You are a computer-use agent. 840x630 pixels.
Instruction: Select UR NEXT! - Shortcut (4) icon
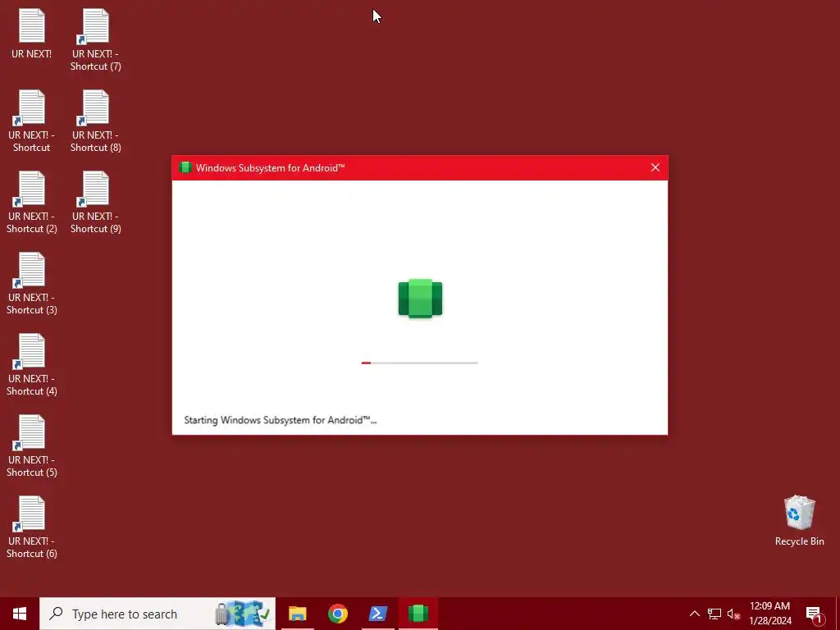pyautogui.click(x=32, y=351)
